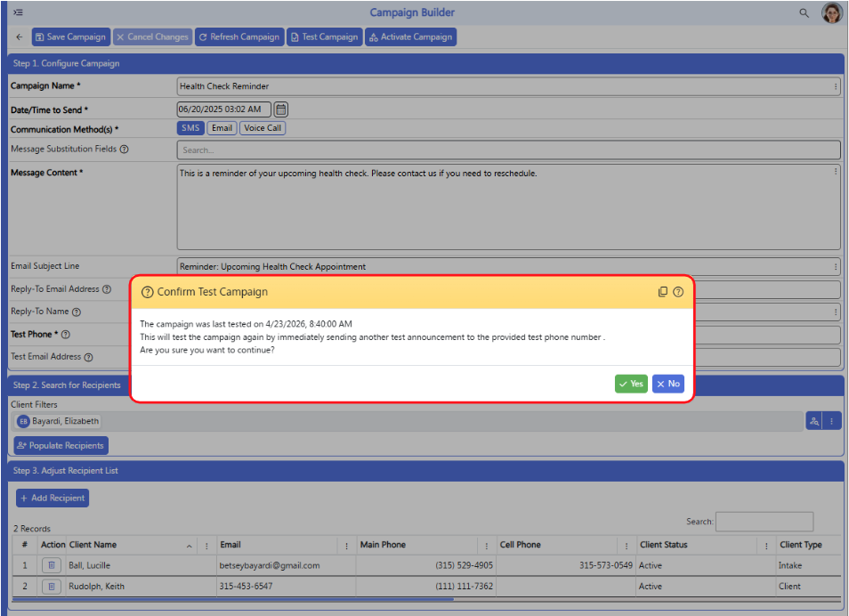Toggle the sidebar menu icon at top left
The height and width of the screenshot is (616, 849).
18,12
